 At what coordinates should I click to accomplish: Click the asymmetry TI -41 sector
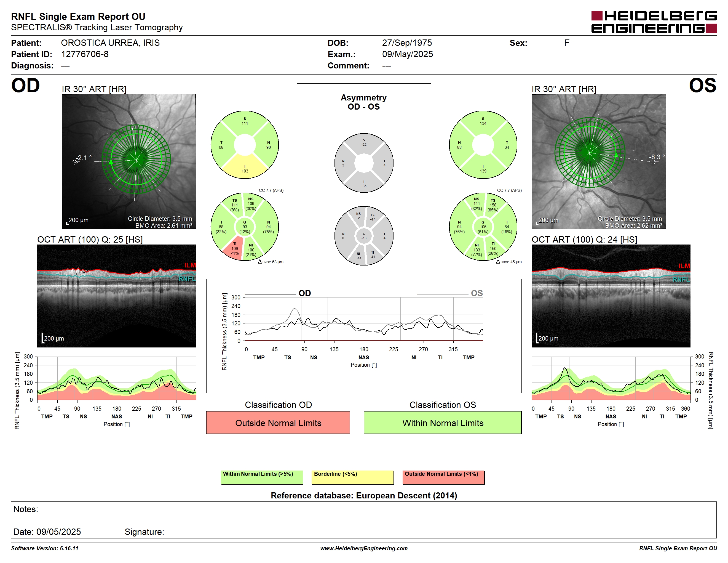click(372, 254)
